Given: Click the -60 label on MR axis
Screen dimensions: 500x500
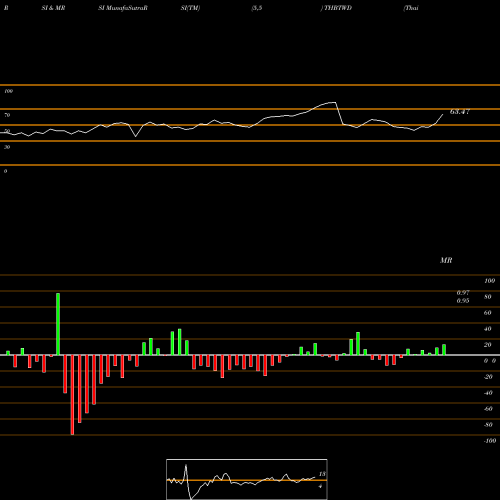Looking at the screenshot, I should 488,409.
